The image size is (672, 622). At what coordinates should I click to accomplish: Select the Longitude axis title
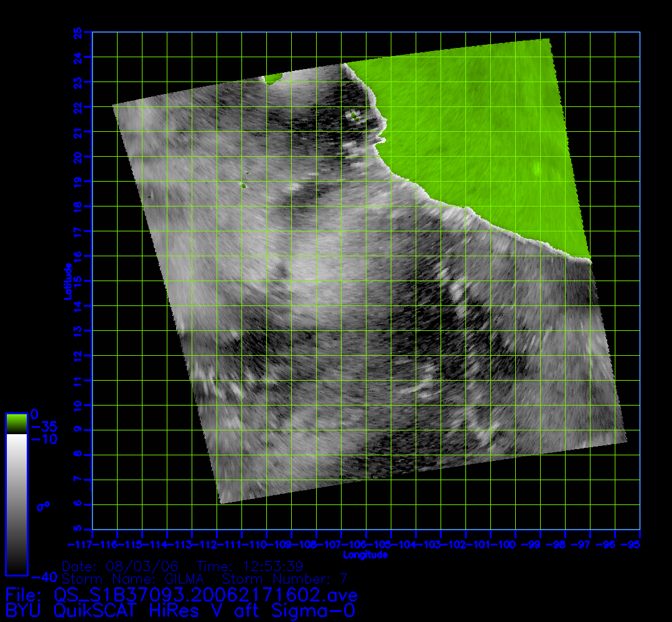365,555
